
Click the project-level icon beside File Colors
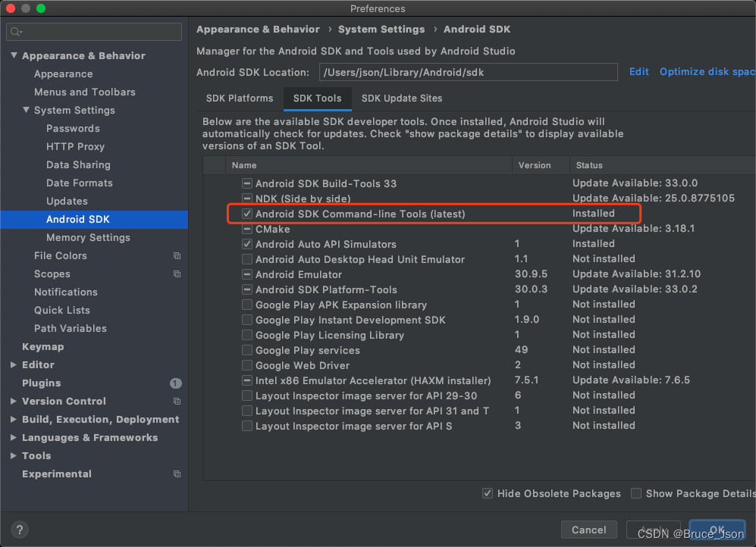point(177,255)
